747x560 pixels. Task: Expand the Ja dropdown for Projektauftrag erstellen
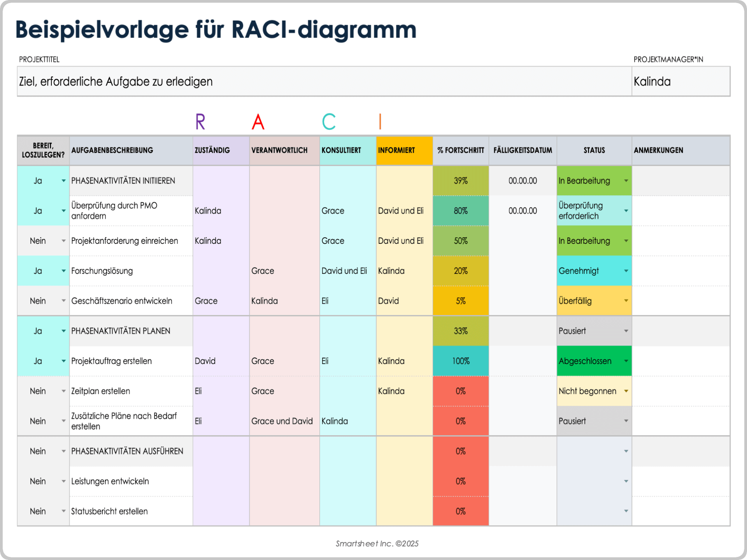tap(63, 361)
